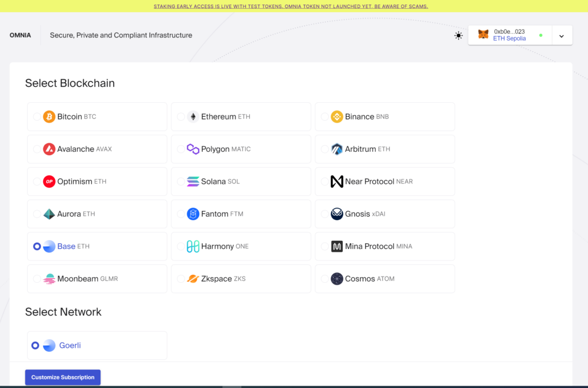588x388 pixels.
Task: Click the Select Blockchain heading
Action: (x=69, y=83)
